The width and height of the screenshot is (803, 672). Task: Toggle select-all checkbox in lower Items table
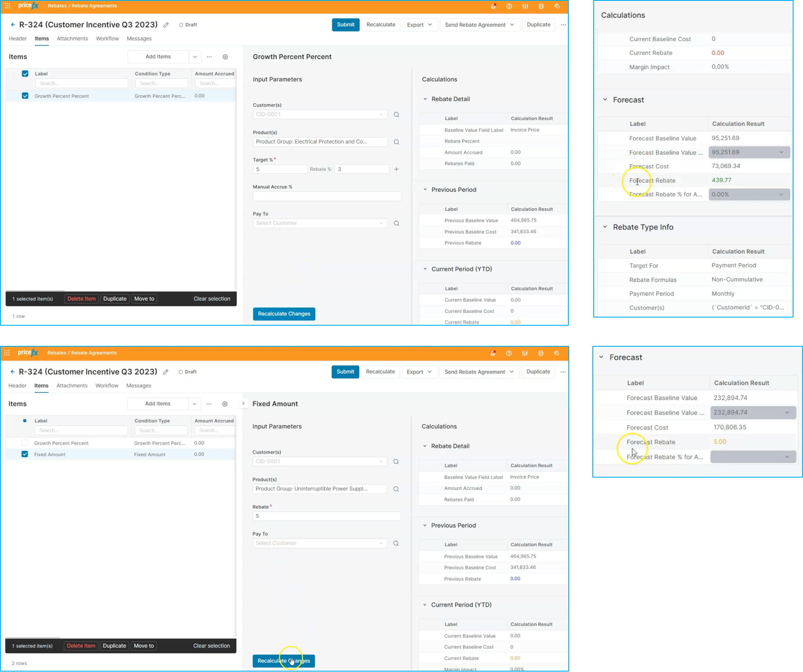(x=24, y=421)
